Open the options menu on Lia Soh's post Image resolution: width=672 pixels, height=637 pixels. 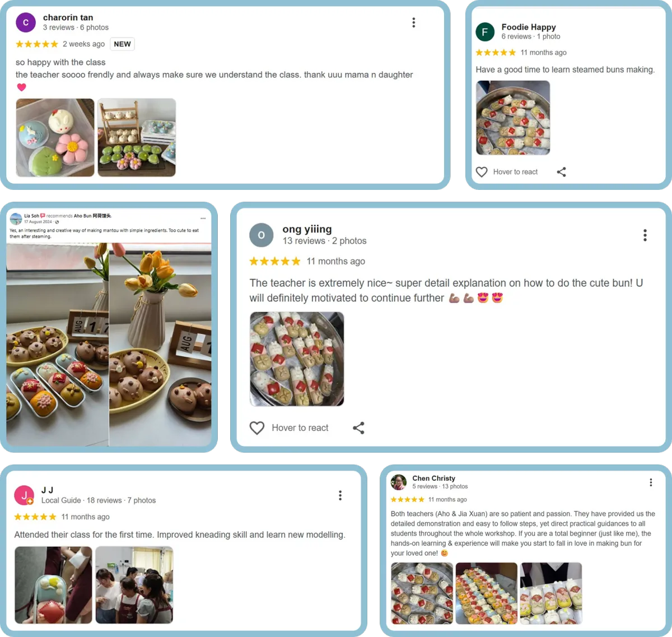pyautogui.click(x=203, y=218)
